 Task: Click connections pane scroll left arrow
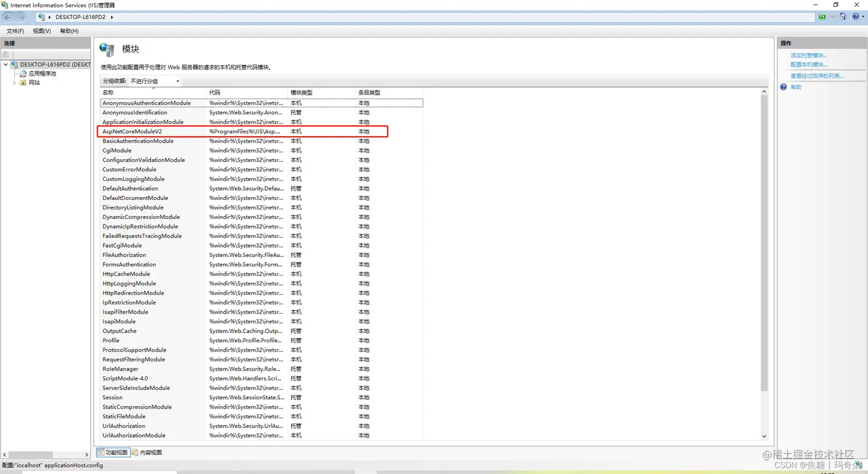5,455
